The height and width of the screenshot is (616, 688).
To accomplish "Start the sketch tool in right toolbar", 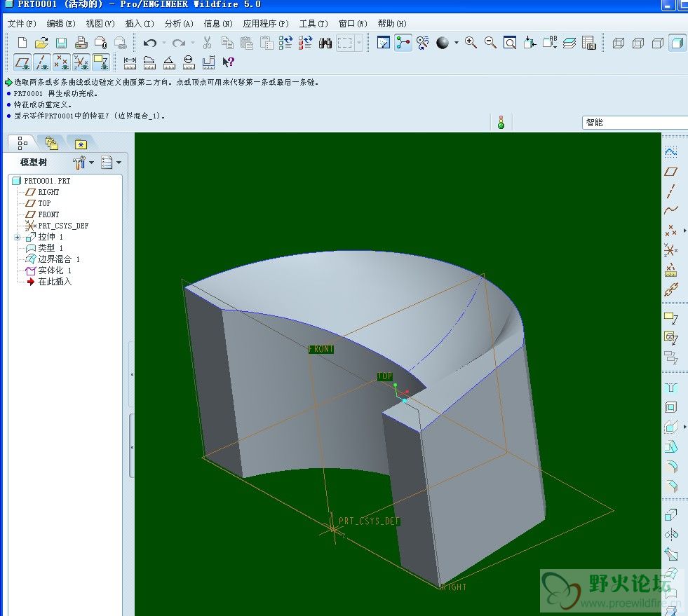I will coord(670,151).
